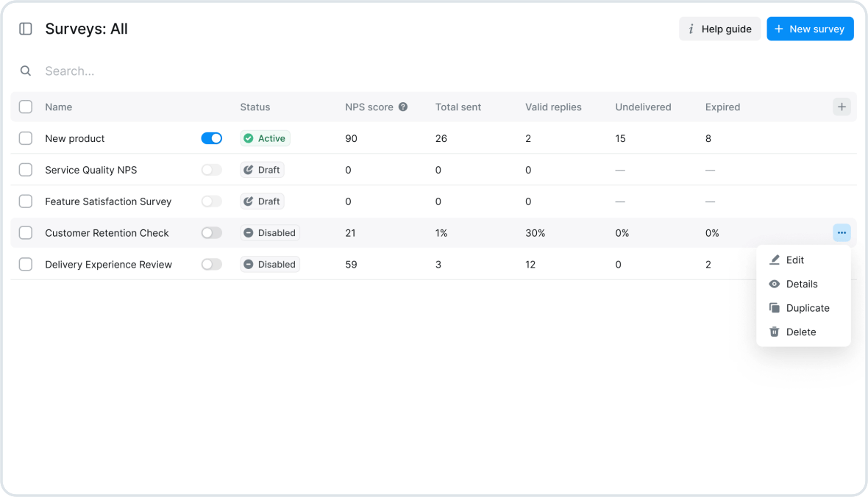
Task: Click the Valid replies column header
Action: pos(554,107)
